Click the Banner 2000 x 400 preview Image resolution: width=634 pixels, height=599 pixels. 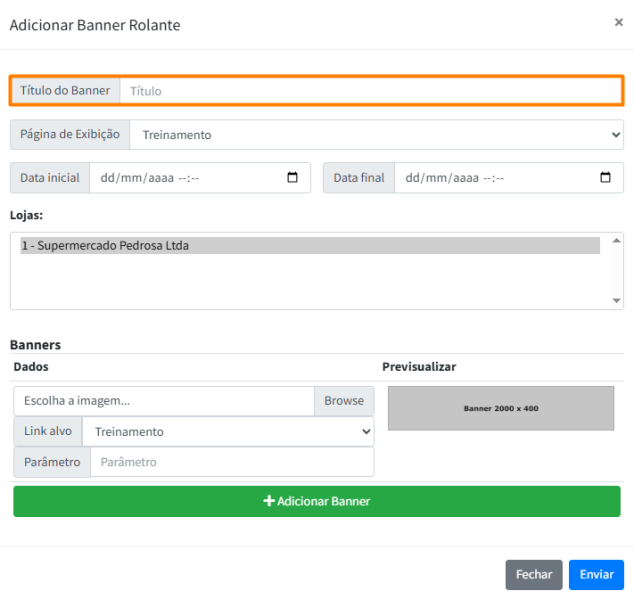click(501, 409)
